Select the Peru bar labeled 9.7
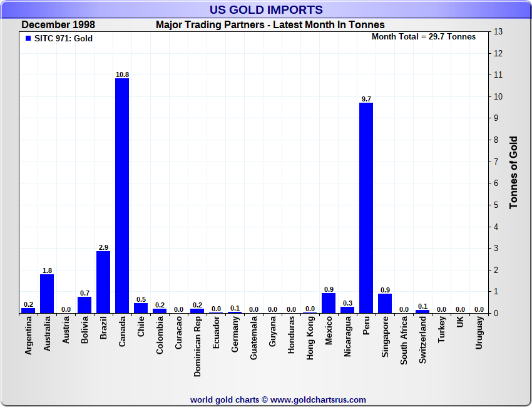This screenshot has height=407, width=532. click(366, 207)
